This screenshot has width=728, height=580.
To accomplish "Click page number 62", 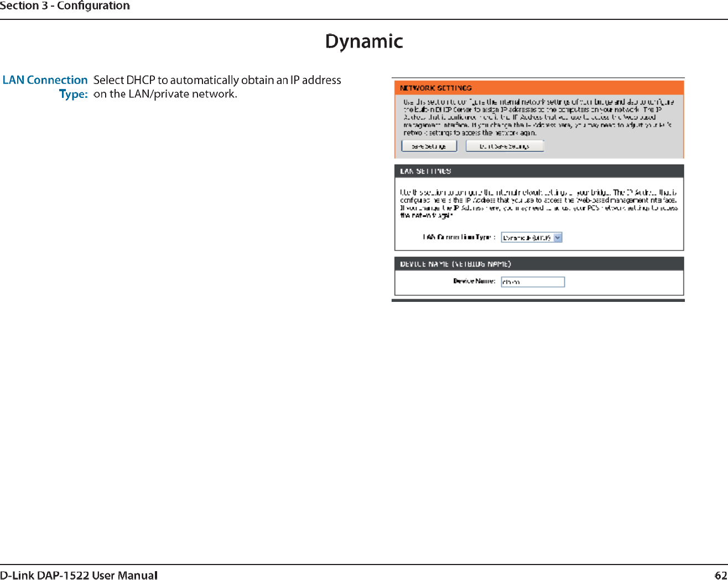I will (721, 575).
